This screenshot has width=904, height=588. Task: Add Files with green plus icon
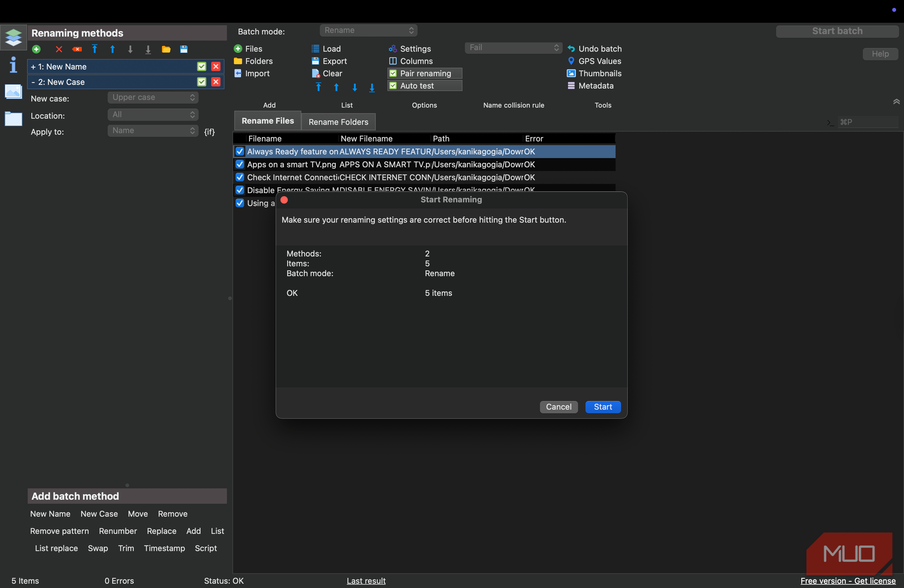pyautogui.click(x=248, y=49)
